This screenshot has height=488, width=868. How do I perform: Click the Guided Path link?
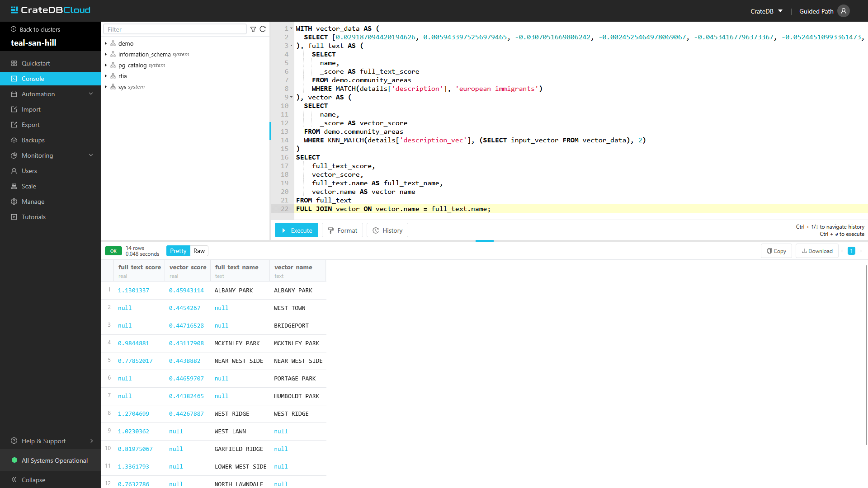[x=816, y=11]
